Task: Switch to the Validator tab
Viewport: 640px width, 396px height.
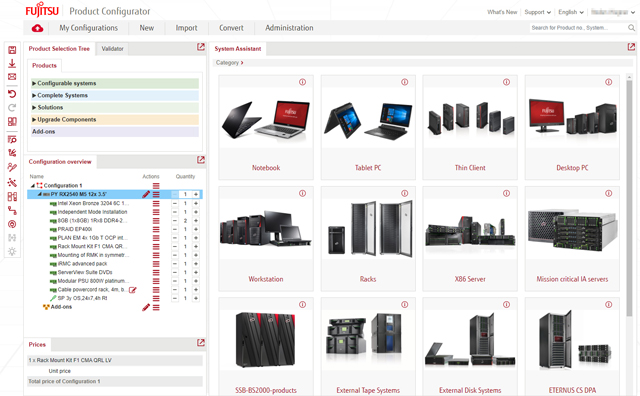Action: pyautogui.click(x=112, y=49)
